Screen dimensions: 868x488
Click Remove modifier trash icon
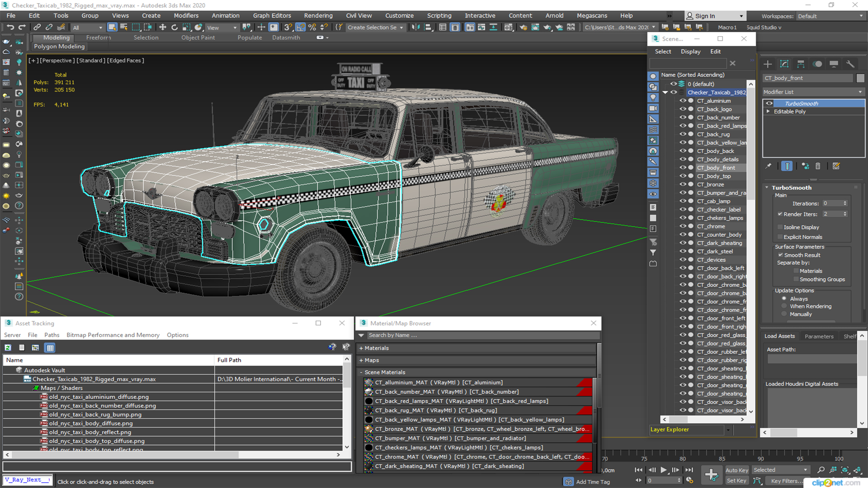coord(818,166)
